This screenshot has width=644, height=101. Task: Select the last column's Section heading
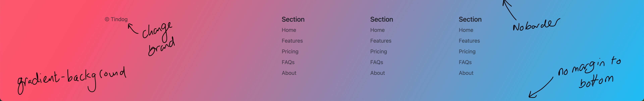tap(470, 19)
